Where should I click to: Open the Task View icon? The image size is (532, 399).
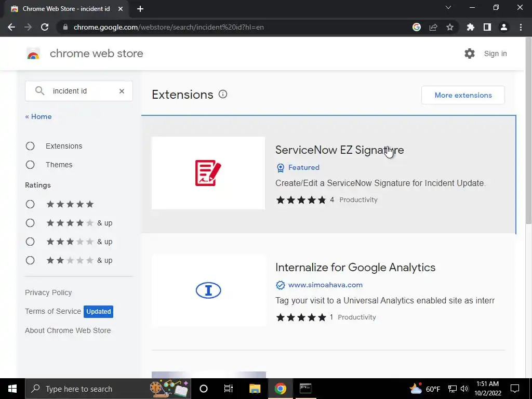pyautogui.click(x=229, y=389)
